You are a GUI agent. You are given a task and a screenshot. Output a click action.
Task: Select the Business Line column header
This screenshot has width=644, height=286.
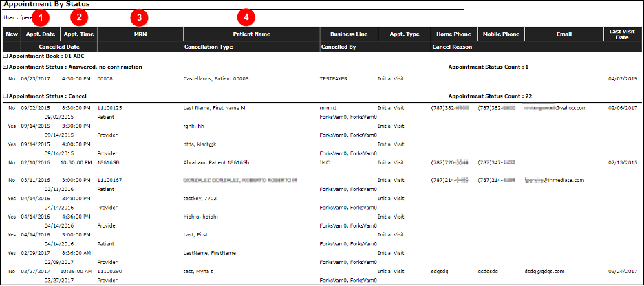[x=348, y=34]
